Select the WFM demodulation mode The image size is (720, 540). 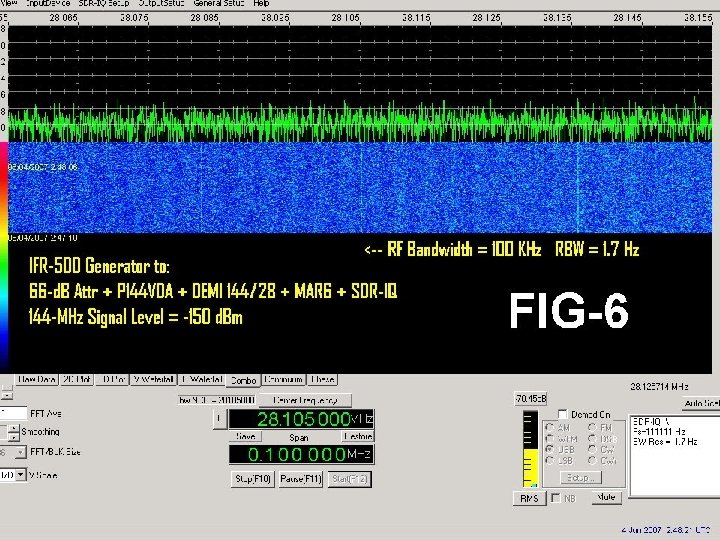[x=550, y=439]
